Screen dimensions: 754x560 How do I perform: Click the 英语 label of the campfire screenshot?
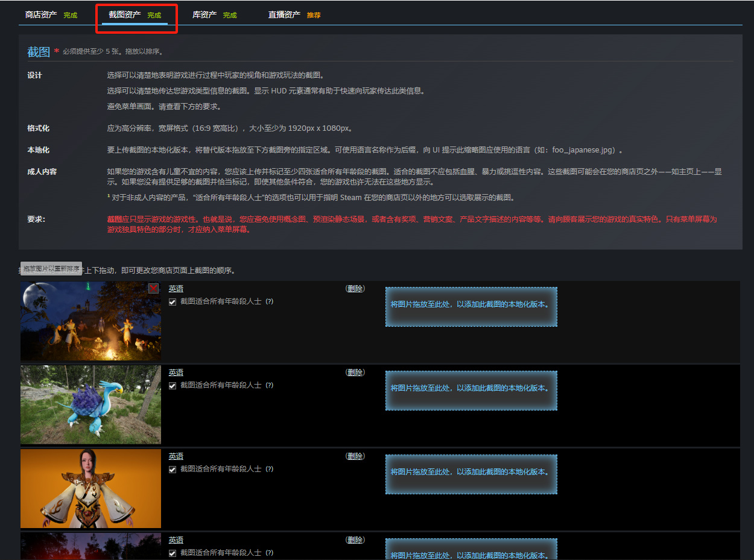[x=176, y=289]
